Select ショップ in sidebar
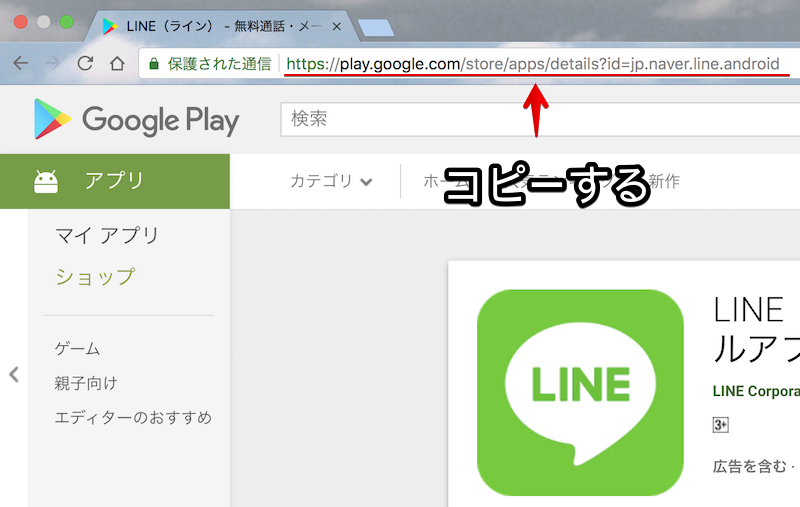The width and height of the screenshot is (800, 507). 95,276
